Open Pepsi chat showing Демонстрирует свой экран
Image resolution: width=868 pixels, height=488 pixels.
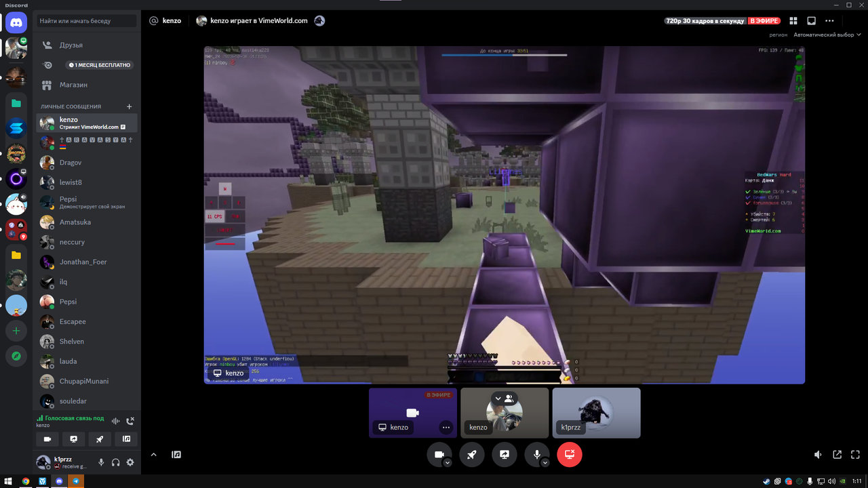pyautogui.click(x=87, y=202)
